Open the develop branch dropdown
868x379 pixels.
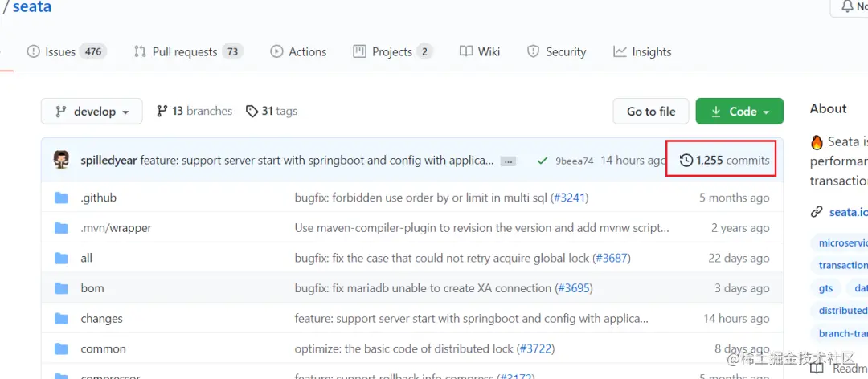point(92,111)
